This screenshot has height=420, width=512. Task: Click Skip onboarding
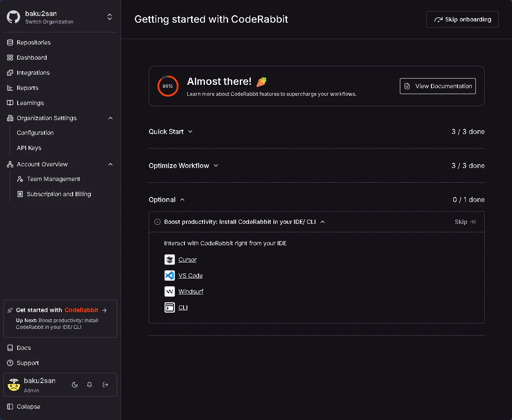pyautogui.click(x=462, y=19)
